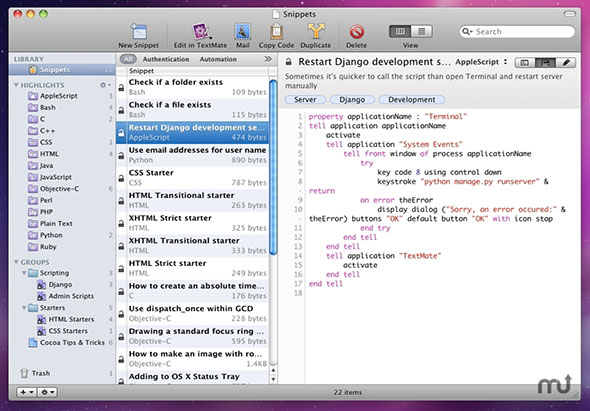The width and height of the screenshot is (590, 411).
Task: Select the Automation filter tab
Action: pyautogui.click(x=218, y=59)
